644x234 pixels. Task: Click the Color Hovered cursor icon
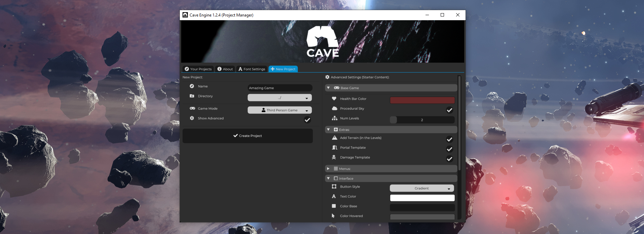coord(333,216)
